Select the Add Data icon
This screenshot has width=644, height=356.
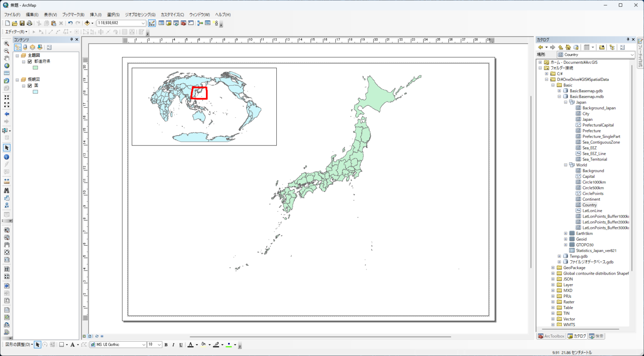tap(87, 23)
